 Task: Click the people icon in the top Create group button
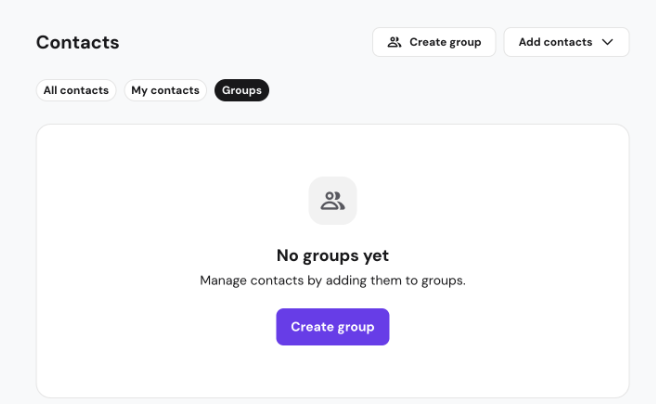coord(394,42)
